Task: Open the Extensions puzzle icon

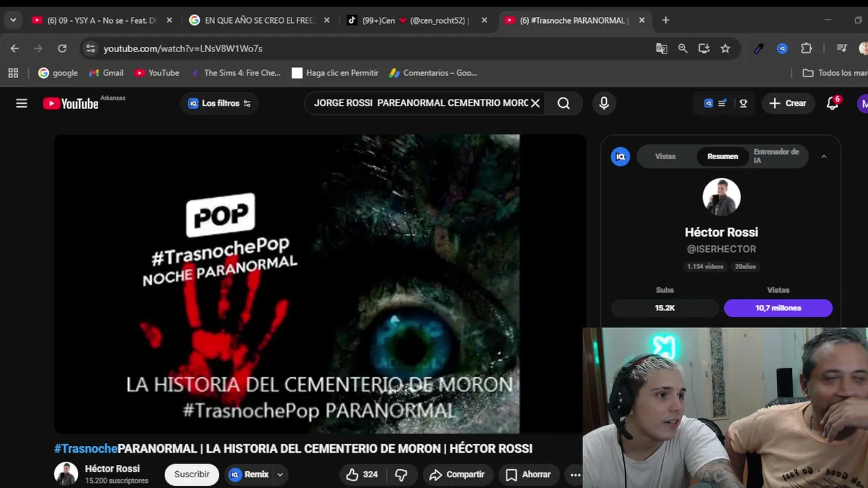Action: pyautogui.click(x=806, y=48)
